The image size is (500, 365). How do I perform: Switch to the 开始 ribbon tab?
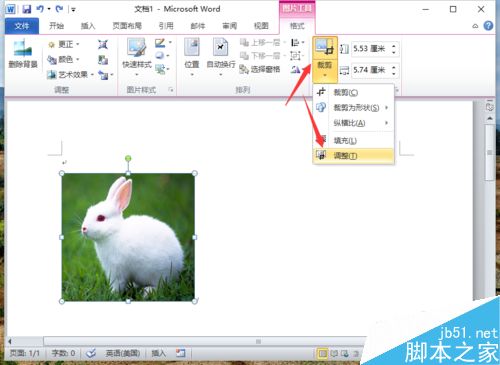tap(56, 26)
